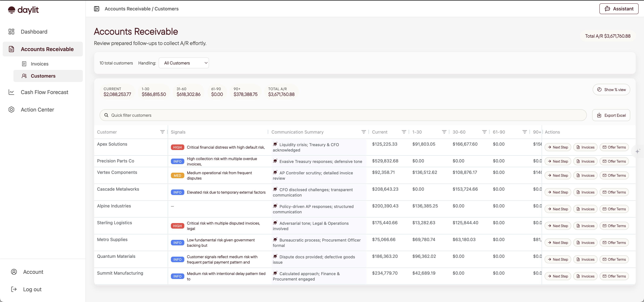Open the Action Center page
Viewport: 644px width, 302px height.
[x=37, y=110]
